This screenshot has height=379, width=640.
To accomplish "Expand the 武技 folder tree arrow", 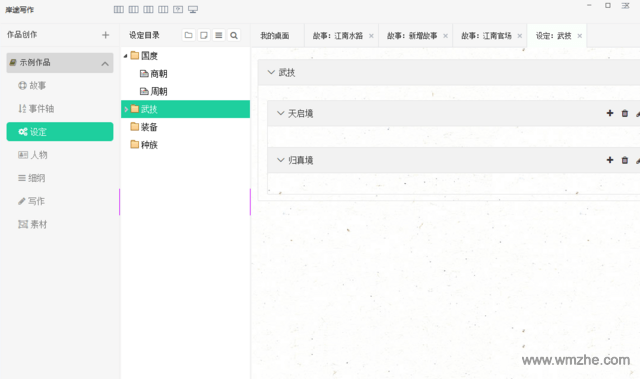I will coord(126,109).
